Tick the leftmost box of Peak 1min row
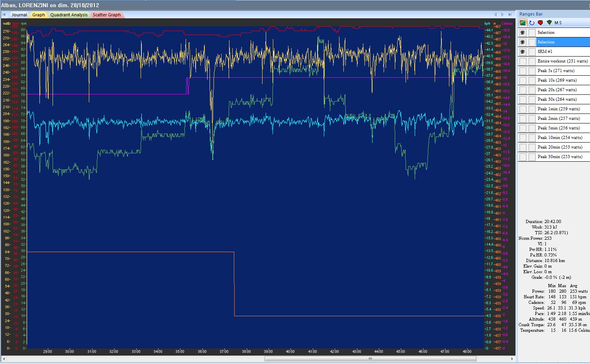 click(x=523, y=109)
